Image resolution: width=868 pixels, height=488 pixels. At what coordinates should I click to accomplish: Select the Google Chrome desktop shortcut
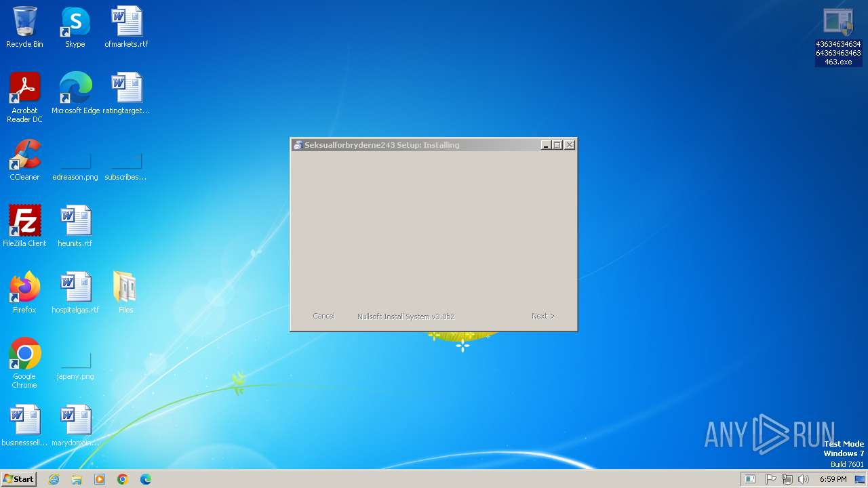(24, 363)
